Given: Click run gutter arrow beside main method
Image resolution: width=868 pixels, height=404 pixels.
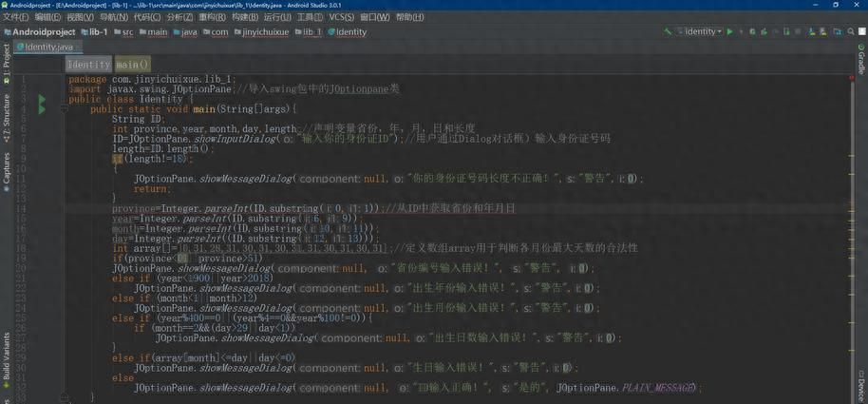Looking at the screenshot, I should point(42,109).
